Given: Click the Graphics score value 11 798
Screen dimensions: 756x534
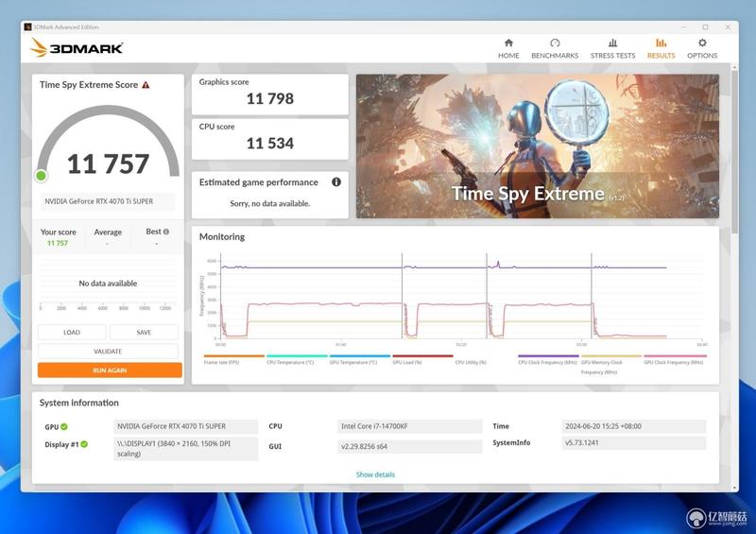Looking at the screenshot, I should click(270, 99).
